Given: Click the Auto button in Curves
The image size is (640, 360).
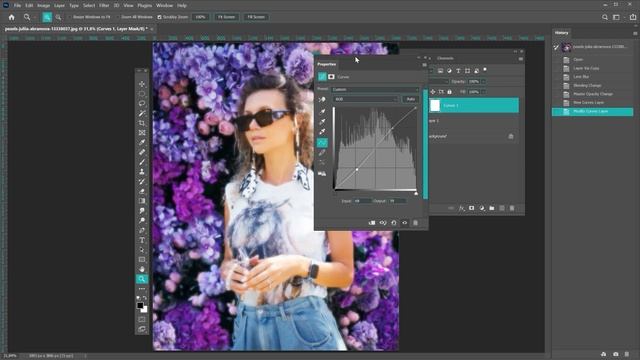Looking at the screenshot, I should click(411, 99).
